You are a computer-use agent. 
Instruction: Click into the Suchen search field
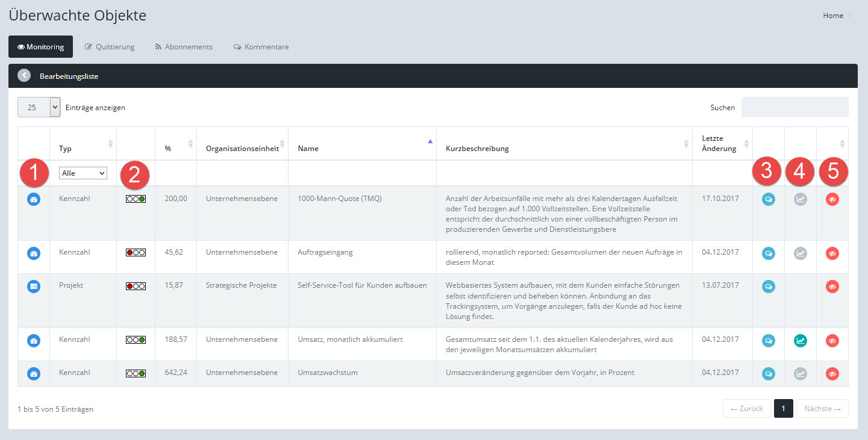(794, 107)
